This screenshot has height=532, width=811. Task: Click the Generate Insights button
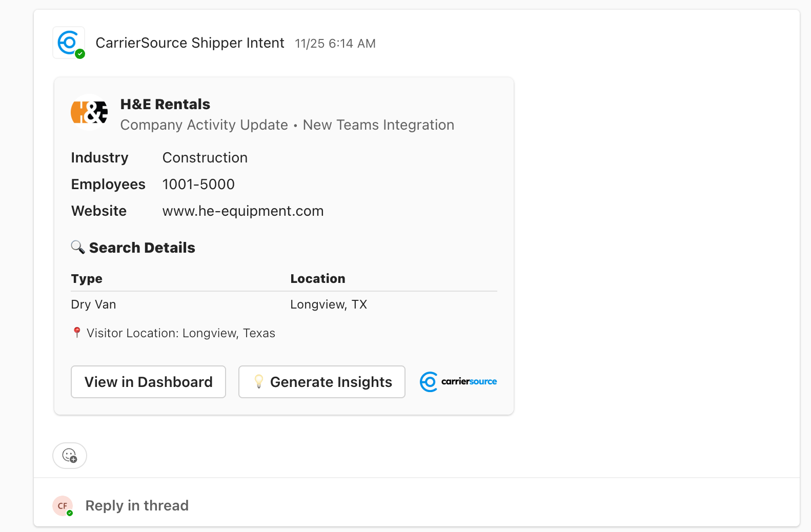point(322,382)
